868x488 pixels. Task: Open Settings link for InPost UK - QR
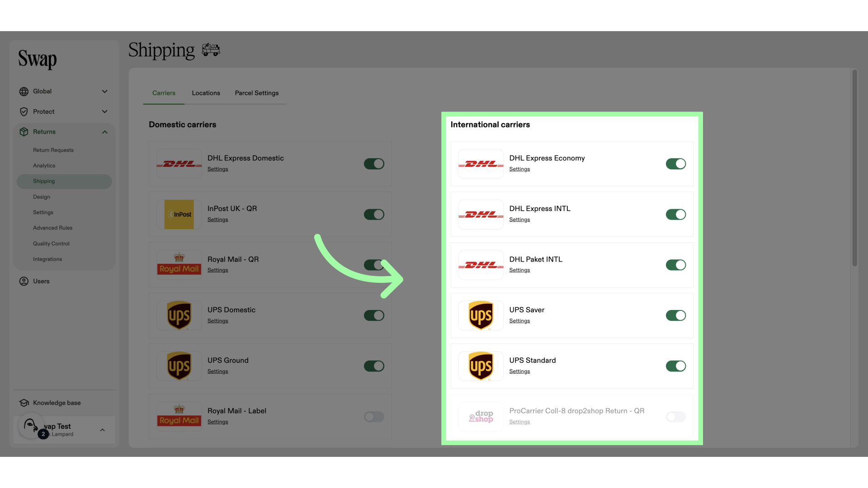(x=218, y=220)
